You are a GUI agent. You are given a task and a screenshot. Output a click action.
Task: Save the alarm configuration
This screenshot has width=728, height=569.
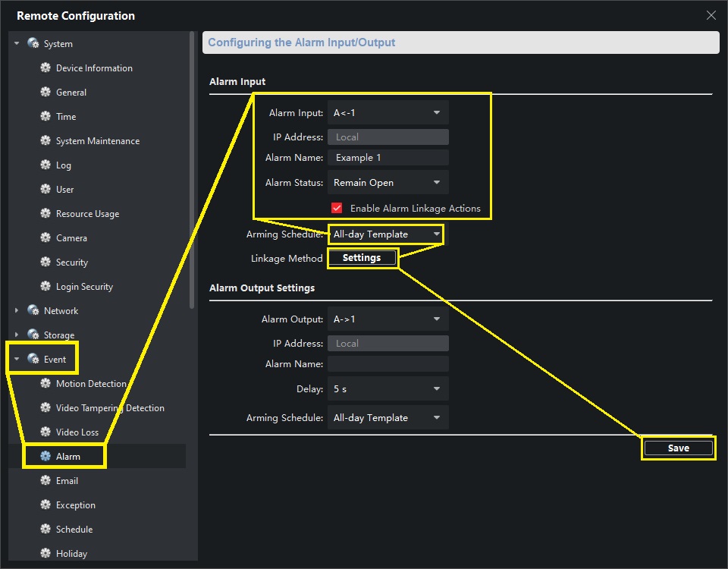point(678,448)
